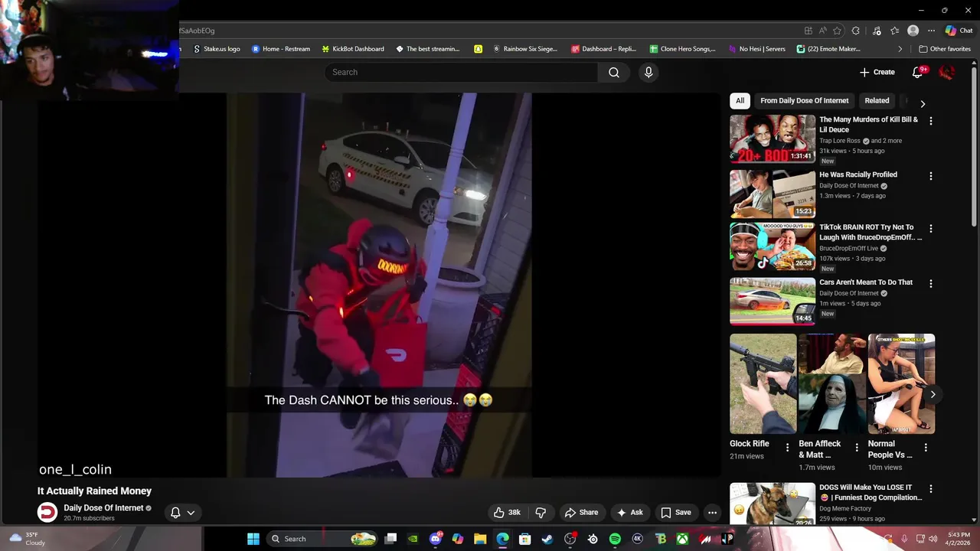The image size is (980, 551).
Task: Open taskbar weather widget 35°F Cloudy
Action: [27, 539]
